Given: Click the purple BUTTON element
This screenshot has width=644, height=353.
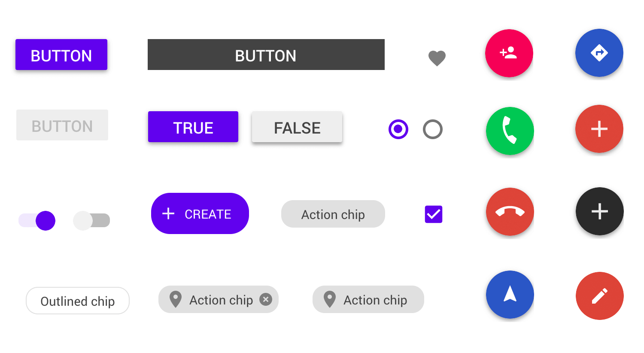Looking at the screenshot, I should pos(61,55).
